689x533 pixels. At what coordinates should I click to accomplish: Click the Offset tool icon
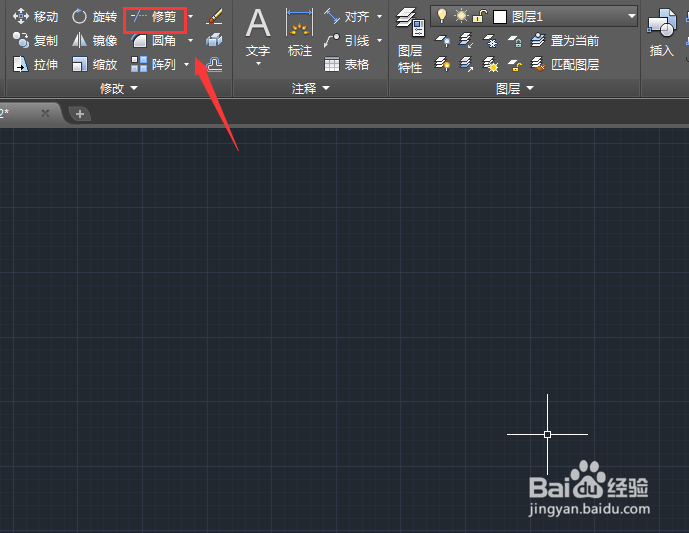coord(214,65)
